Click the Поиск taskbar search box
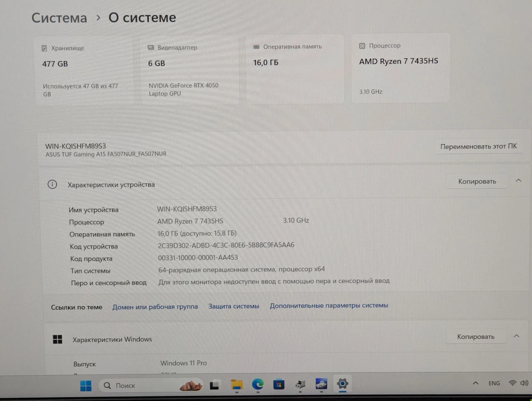The image size is (532, 401). (x=151, y=386)
